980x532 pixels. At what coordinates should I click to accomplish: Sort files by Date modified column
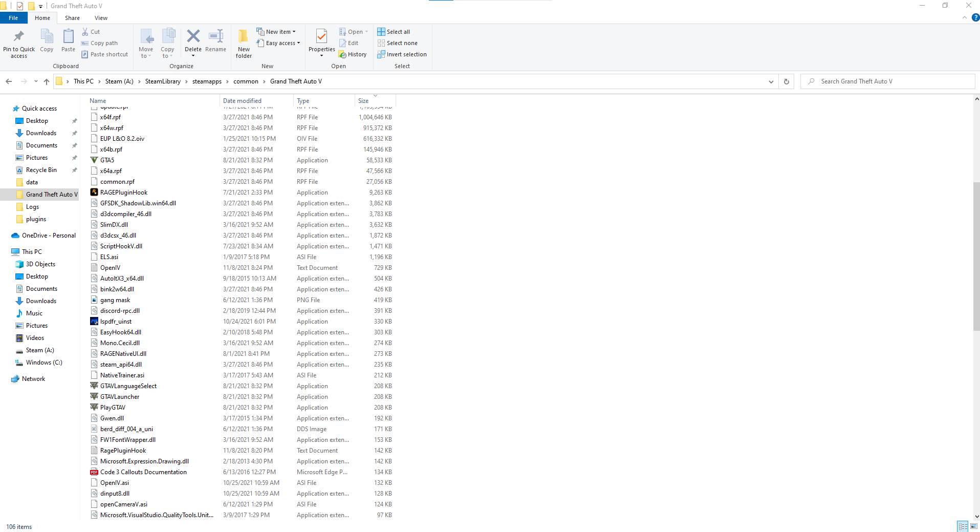257,101
